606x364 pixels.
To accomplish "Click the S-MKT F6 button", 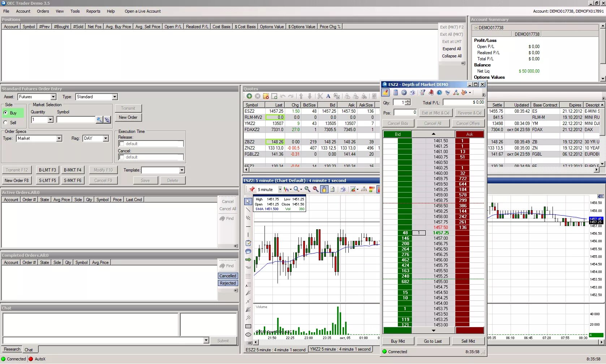I will click(73, 180).
